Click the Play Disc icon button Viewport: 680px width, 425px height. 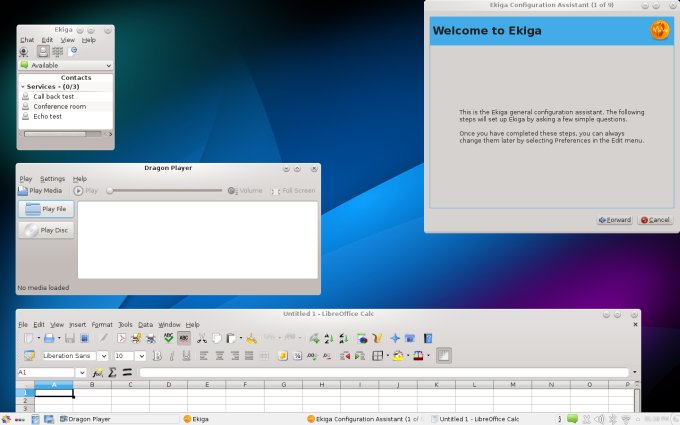46,230
